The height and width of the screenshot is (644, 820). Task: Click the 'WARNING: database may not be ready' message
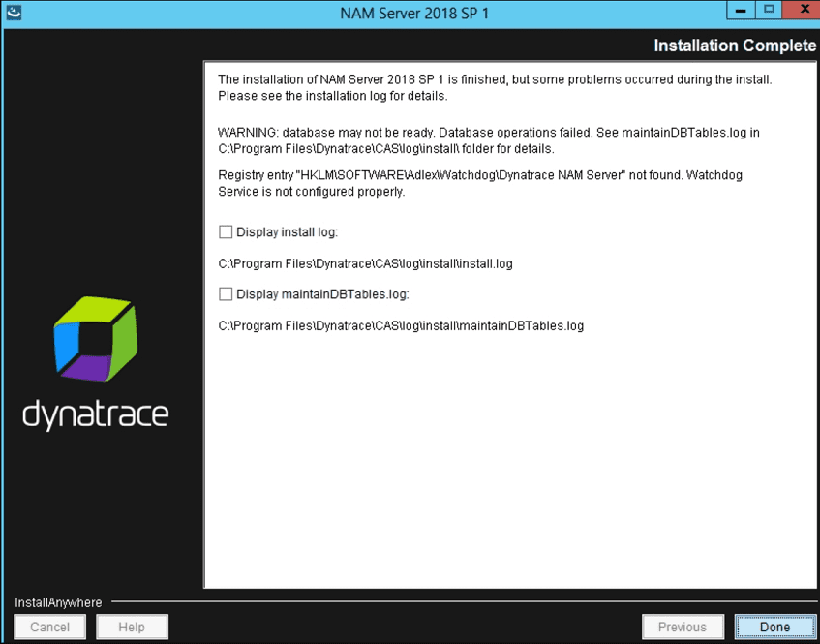[489, 140]
